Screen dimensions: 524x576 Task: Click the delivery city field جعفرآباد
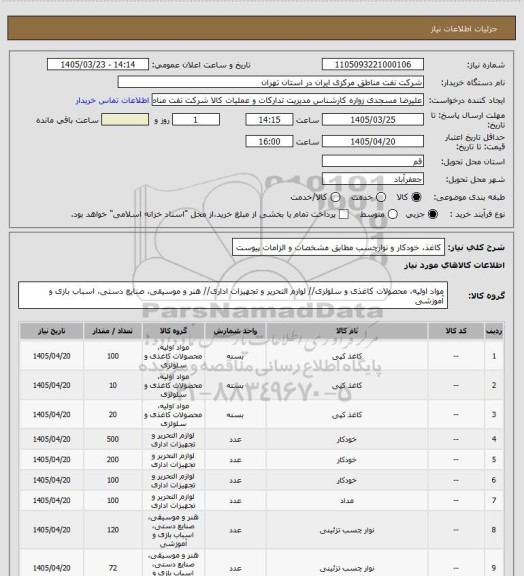pyautogui.click(x=373, y=179)
